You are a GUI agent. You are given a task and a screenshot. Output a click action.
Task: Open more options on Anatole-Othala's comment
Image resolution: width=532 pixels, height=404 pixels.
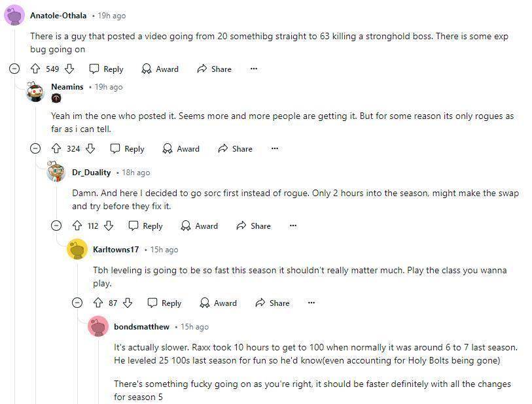[254, 69]
